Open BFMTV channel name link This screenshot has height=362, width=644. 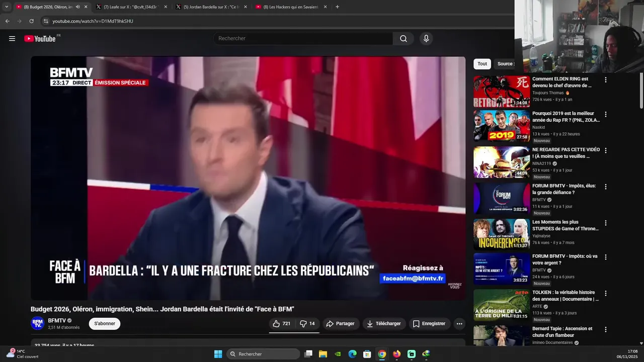[57, 321]
